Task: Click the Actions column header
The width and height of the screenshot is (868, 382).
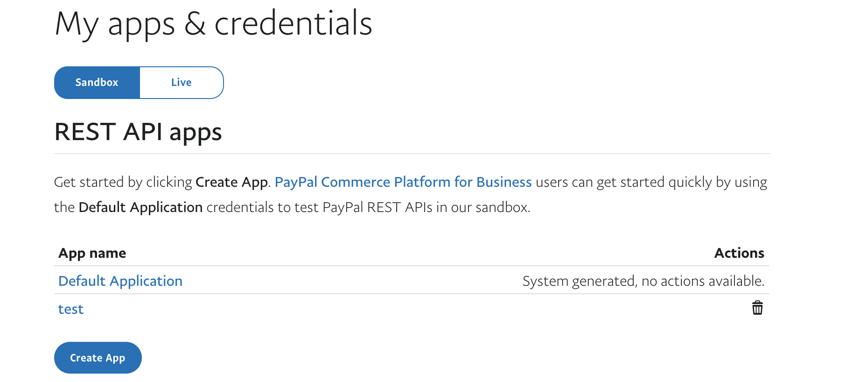Action: (739, 253)
